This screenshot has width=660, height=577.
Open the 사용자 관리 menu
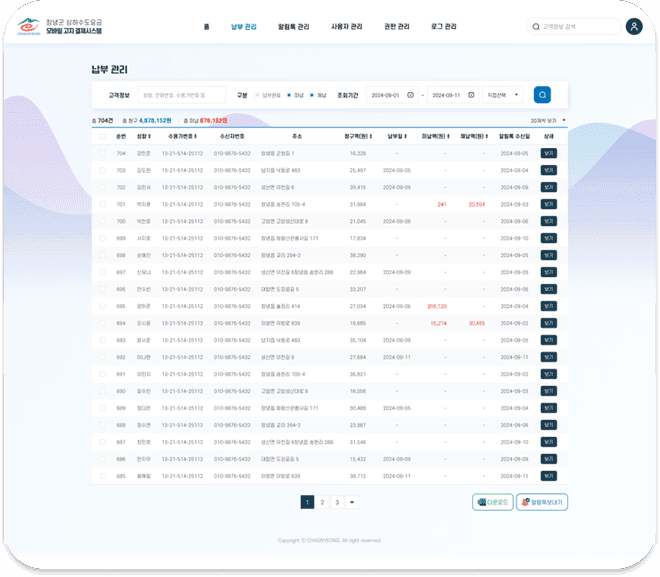[346, 27]
